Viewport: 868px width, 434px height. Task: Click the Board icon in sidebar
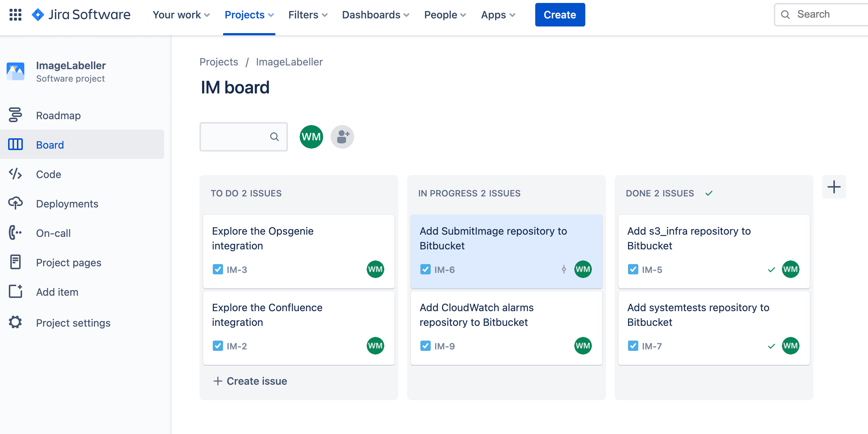[x=15, y=145]
